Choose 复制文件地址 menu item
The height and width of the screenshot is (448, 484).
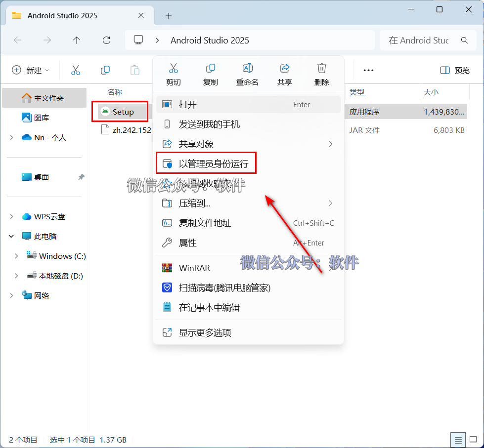click(x=248, y=223)
